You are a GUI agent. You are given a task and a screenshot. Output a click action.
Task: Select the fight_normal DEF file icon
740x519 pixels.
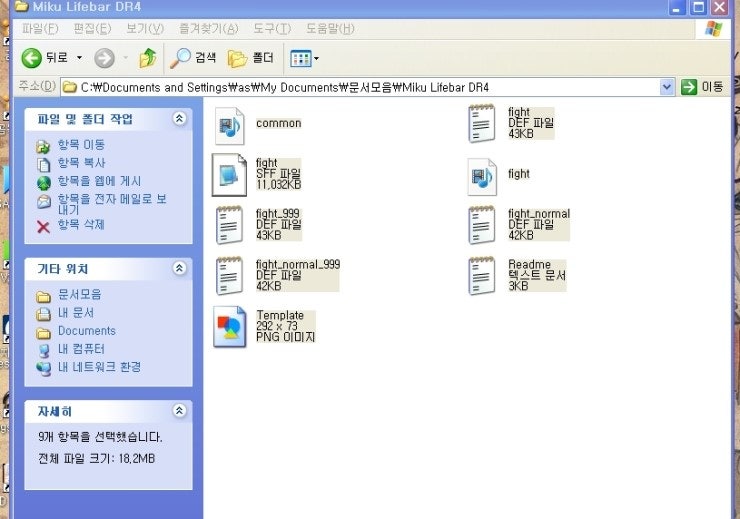[x=481, y=225]
